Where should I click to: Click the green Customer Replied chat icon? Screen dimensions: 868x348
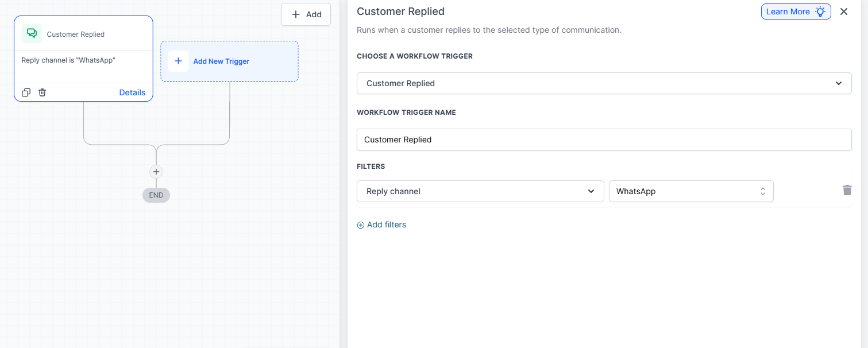click(32, 33)
